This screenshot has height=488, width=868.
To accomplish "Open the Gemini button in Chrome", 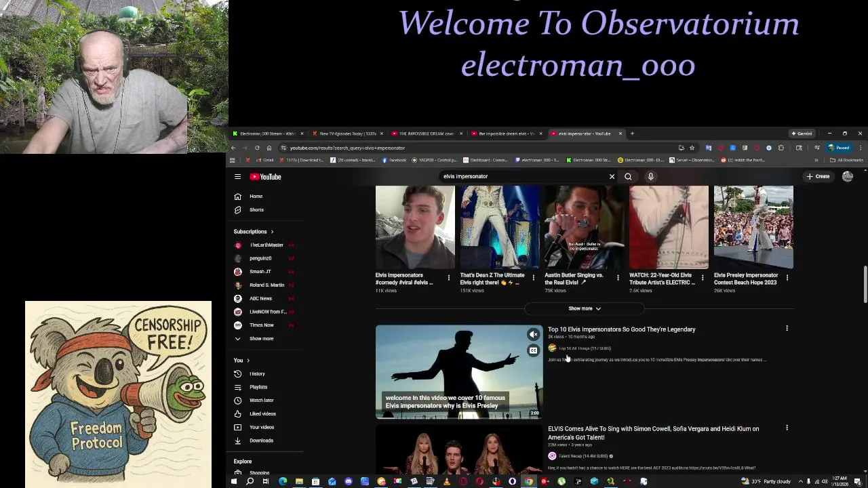I will pyautogui.click(x=802, y=134).
